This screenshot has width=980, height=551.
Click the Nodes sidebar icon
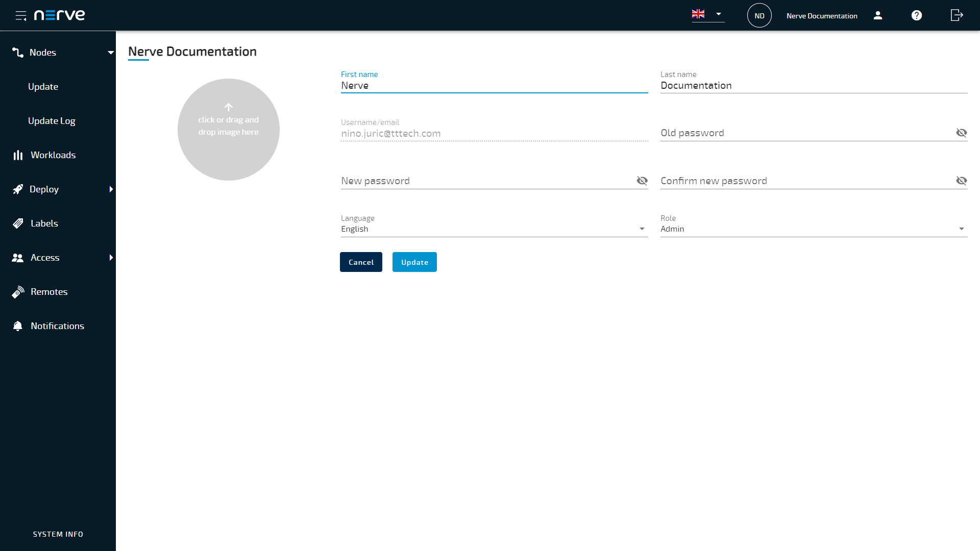click(x=19, y=53)
